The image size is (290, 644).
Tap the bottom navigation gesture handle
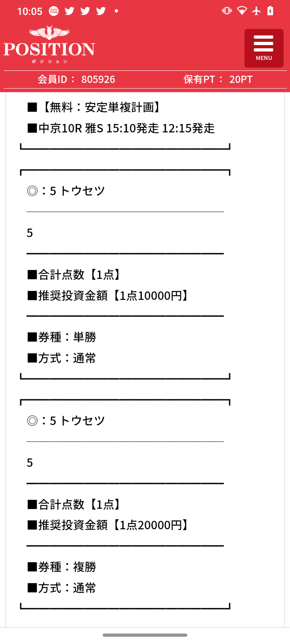pyautogui.click(x=145, y=635)
